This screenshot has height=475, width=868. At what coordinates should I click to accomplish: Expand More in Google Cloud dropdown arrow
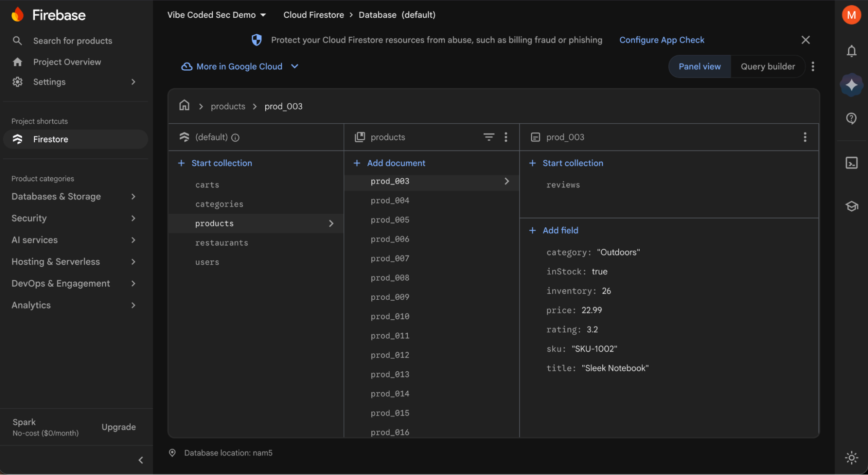[x=295, y=66]
